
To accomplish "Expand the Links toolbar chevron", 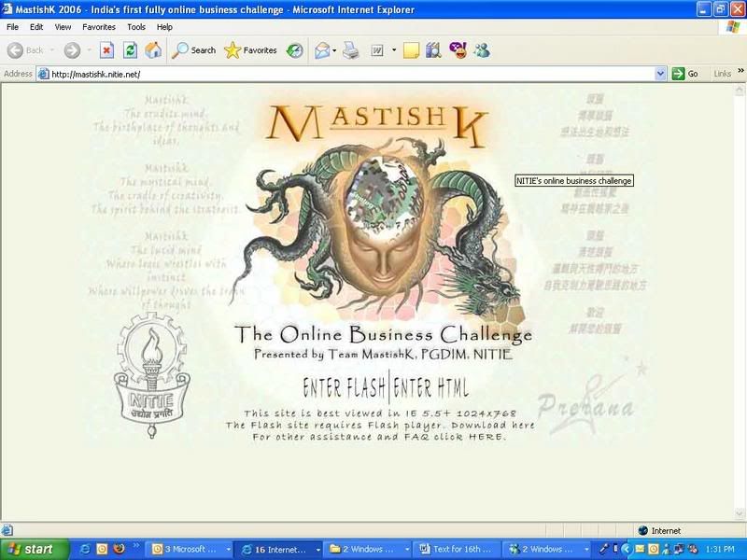I will [x=740, y=72].
